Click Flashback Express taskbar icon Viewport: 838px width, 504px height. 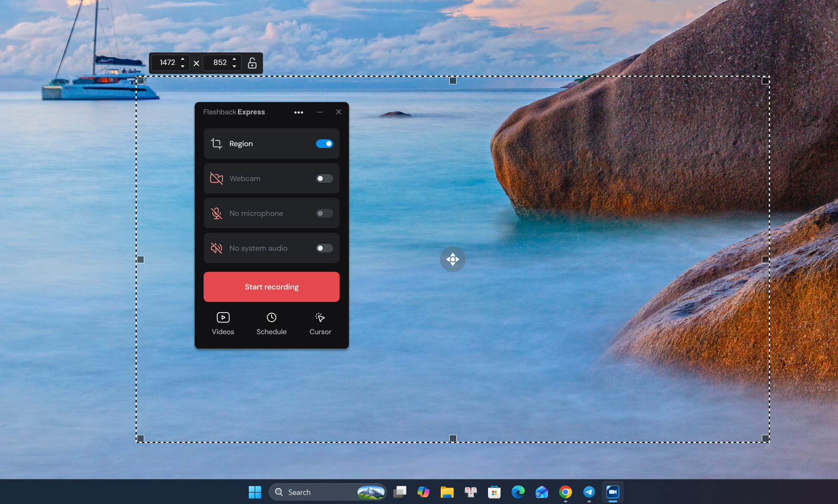point(613,492)
